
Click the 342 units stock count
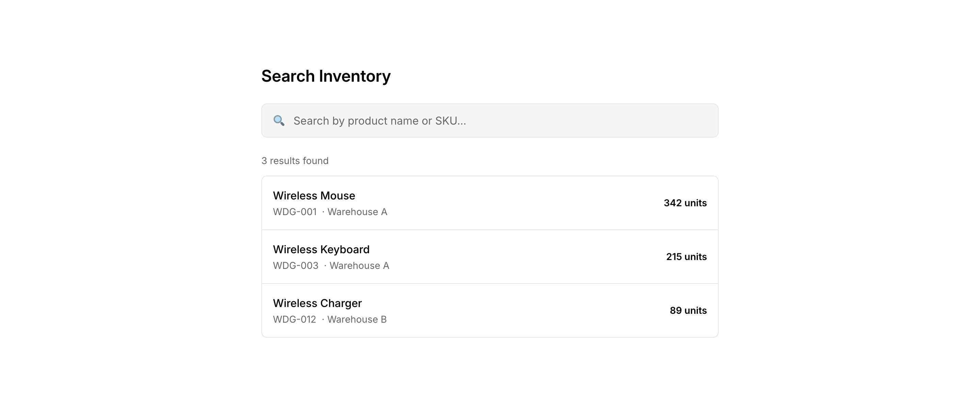(685, 203)
